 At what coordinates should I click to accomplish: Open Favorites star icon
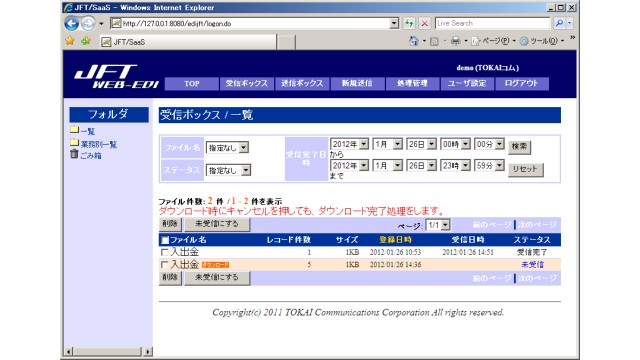[70, 41]
